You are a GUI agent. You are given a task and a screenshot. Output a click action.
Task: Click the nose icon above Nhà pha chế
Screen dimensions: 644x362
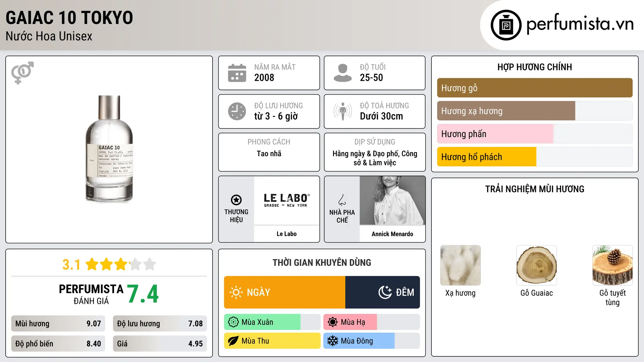[x=342, y=200]
